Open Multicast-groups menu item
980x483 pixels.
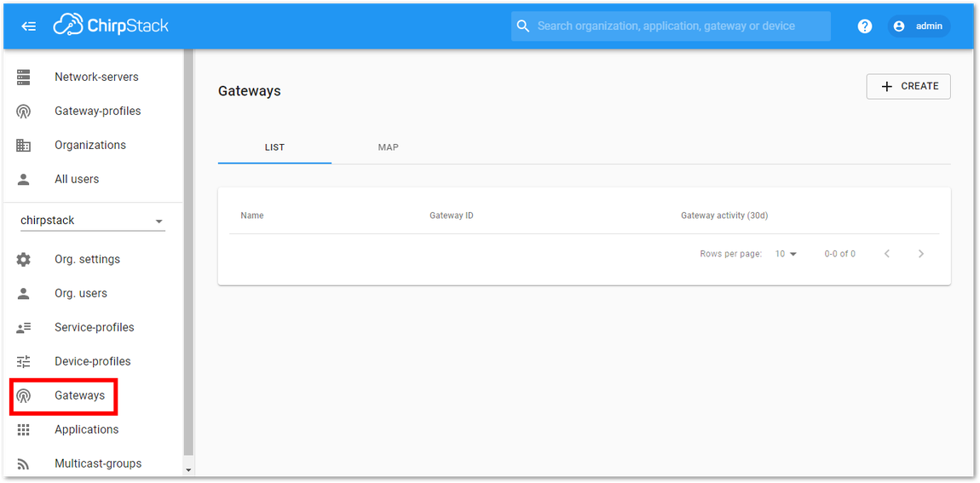pos(93,463)
